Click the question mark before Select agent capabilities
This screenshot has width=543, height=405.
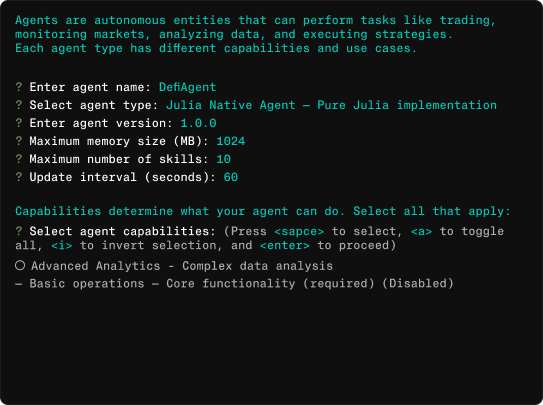coord(19,231)
